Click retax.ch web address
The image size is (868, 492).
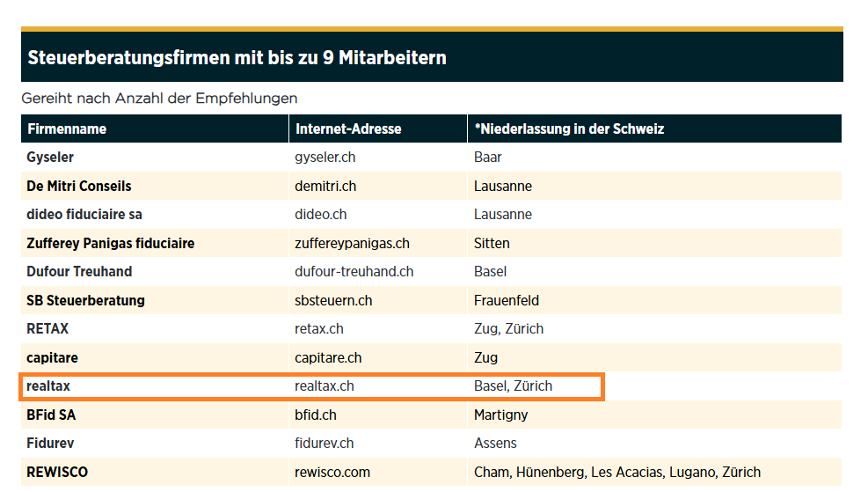click(319, 328)
